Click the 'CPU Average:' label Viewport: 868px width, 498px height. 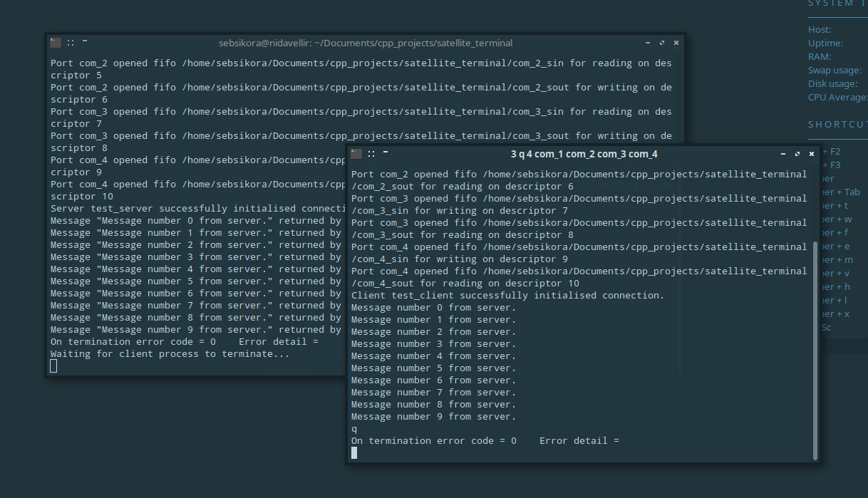point(838,97)
